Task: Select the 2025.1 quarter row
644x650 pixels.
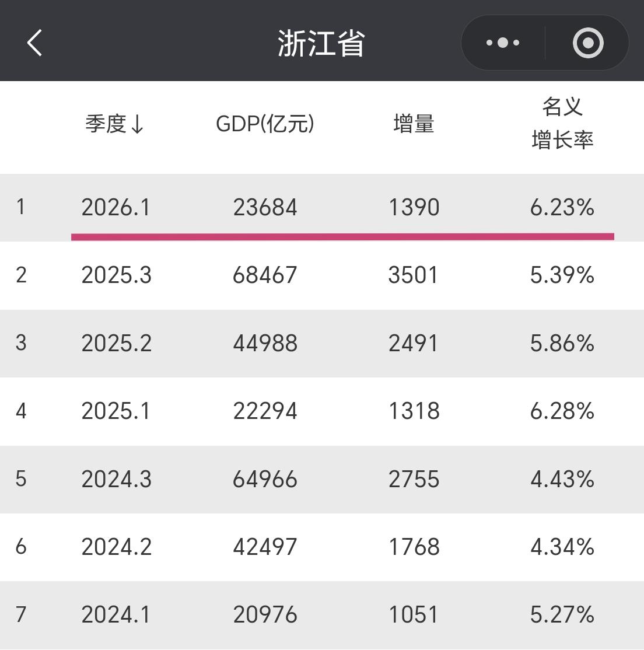Action: (321, 411)
